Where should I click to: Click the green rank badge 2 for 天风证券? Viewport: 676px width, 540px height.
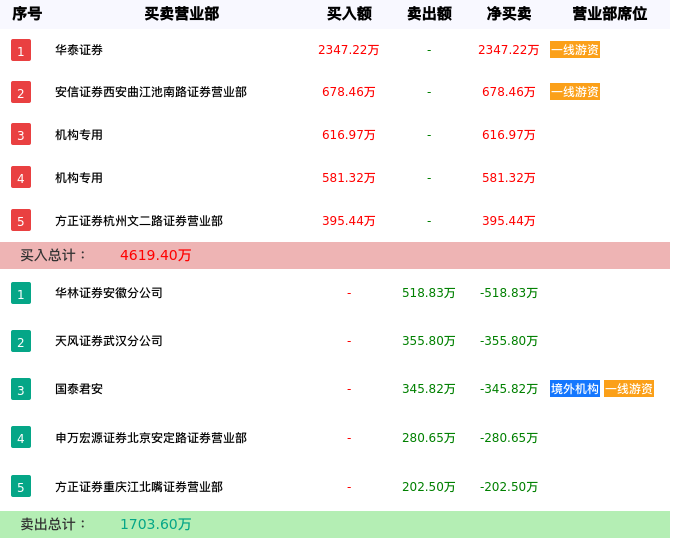click(x=21, y=341)
